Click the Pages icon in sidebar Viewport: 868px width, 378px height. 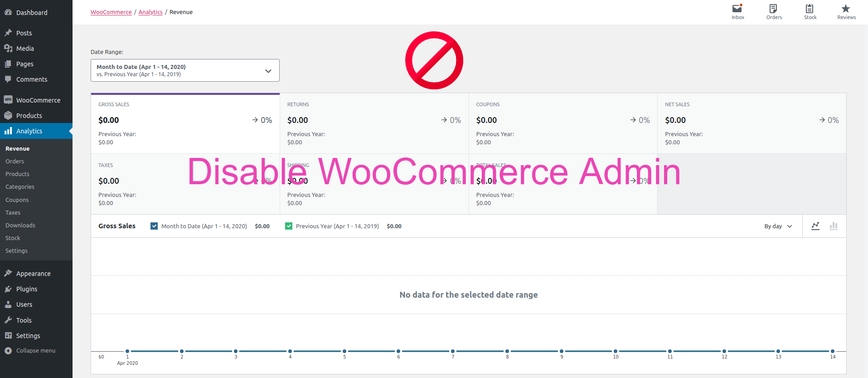tap(8, 64)
